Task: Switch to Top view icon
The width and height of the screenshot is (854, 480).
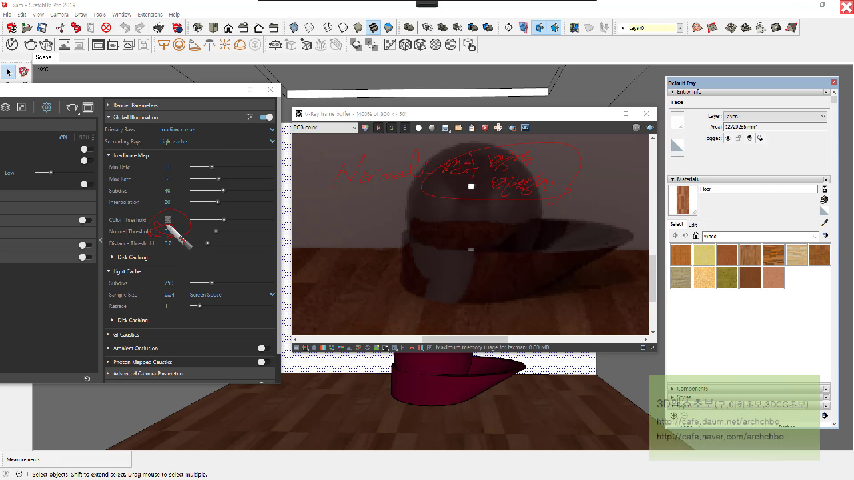Action: click(x=214, y=27)
